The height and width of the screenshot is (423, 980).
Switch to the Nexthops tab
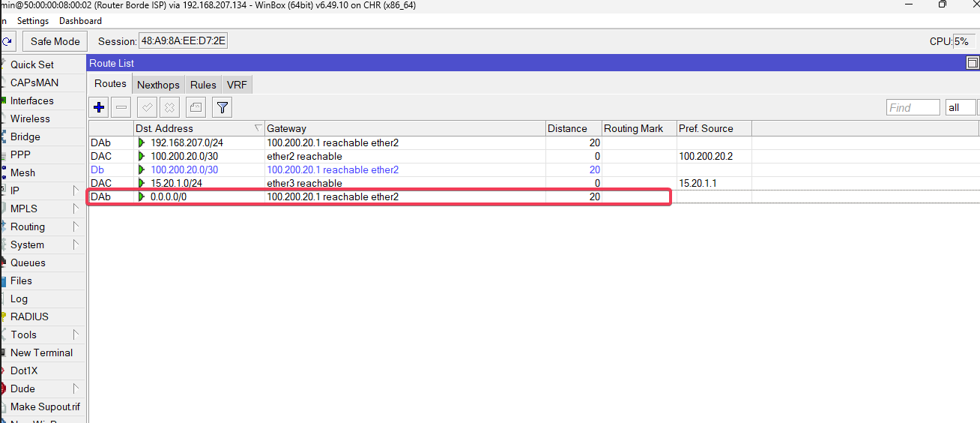[x=158, y=85]
